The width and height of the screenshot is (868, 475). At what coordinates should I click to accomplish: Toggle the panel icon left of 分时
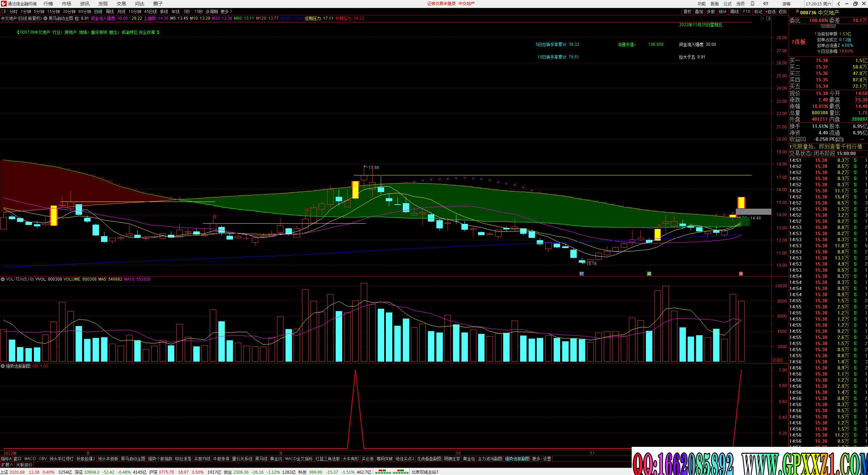[x=4, y=12]
